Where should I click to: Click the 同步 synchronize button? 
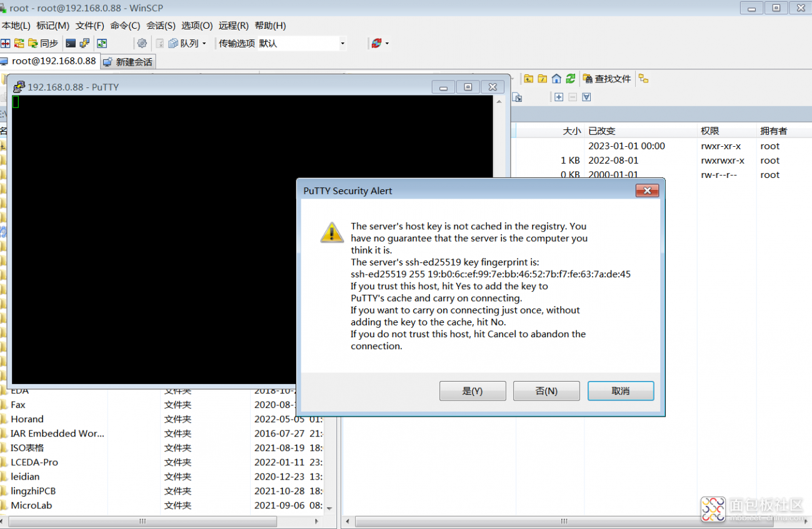click(43, 44)
